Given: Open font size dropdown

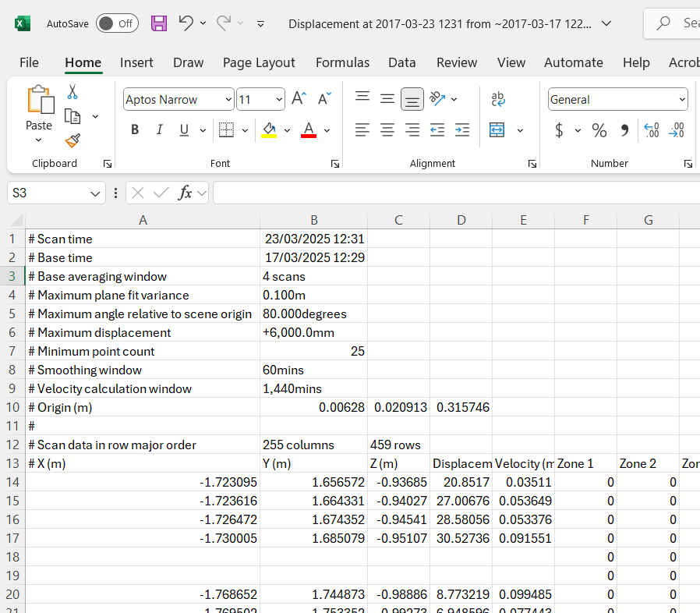Looking at the screenshot, I should point(279,99).
